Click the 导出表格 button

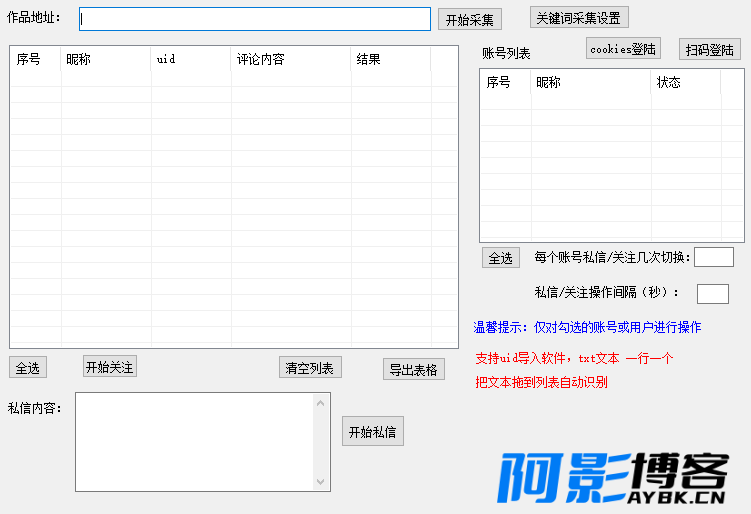coord(414,369)
